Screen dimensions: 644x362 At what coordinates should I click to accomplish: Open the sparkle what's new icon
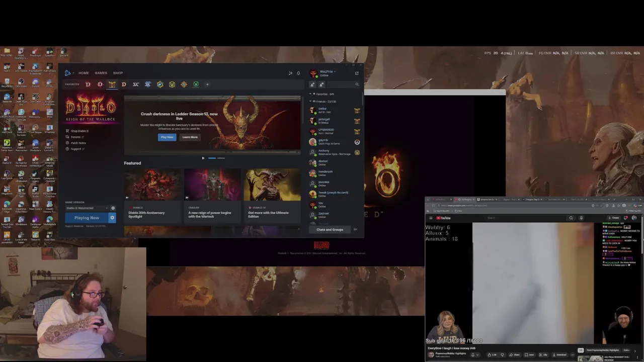coord(290,73)
